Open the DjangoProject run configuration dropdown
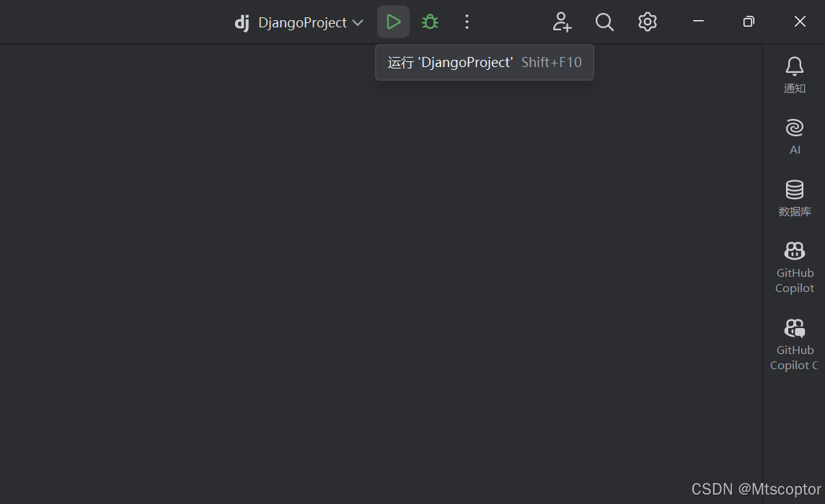 [299, 22]
